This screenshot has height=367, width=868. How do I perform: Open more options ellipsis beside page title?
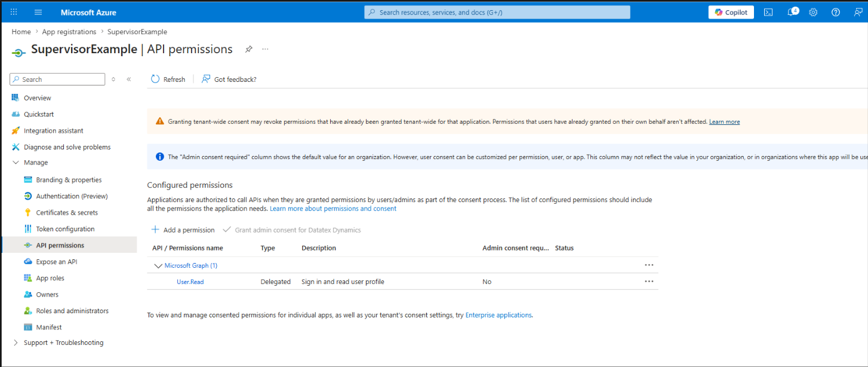click(x=265, y=49)
